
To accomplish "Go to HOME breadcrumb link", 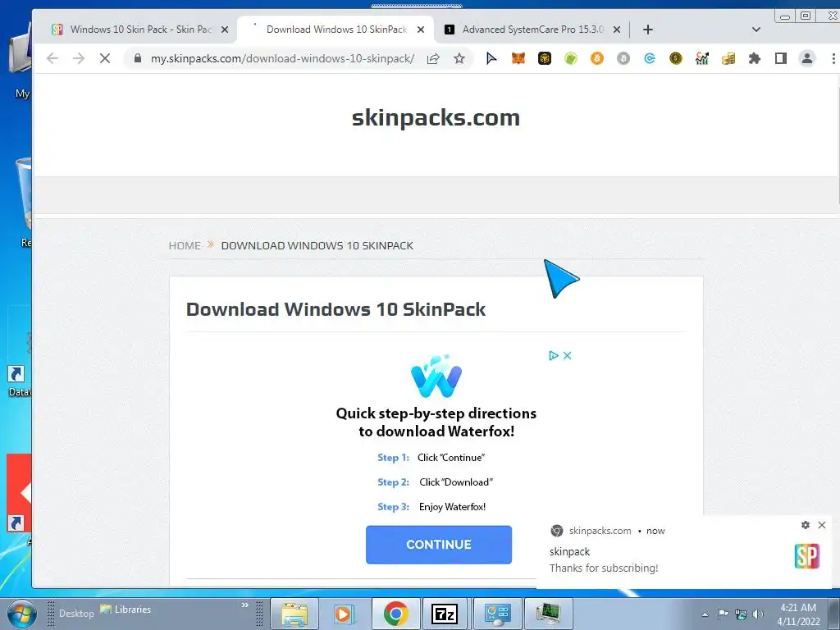I will [185, 245].
